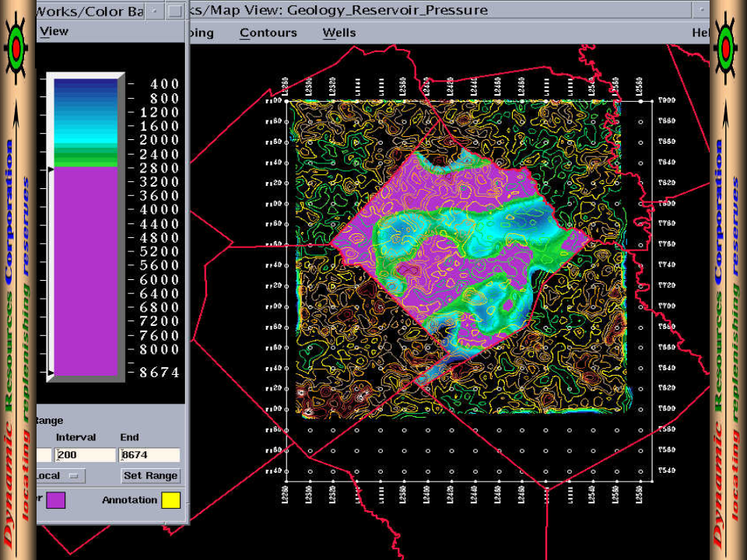The height and width of the screenshot is (560, 747).
Task: Open the partly visible Help menu
Action: coord(700,33)
